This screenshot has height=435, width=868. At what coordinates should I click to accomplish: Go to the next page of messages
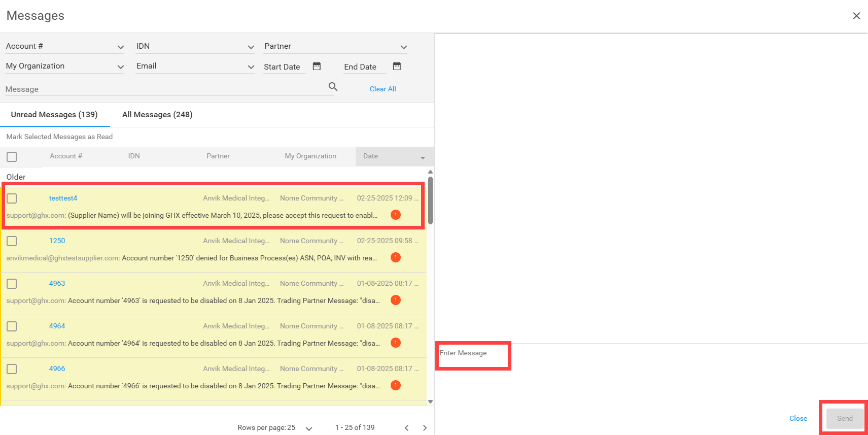pyautogui.click(x=425, y=428)
